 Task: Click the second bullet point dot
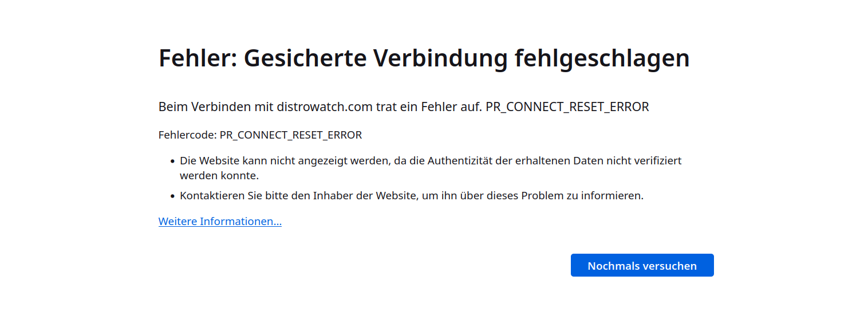tap(172, 196)
